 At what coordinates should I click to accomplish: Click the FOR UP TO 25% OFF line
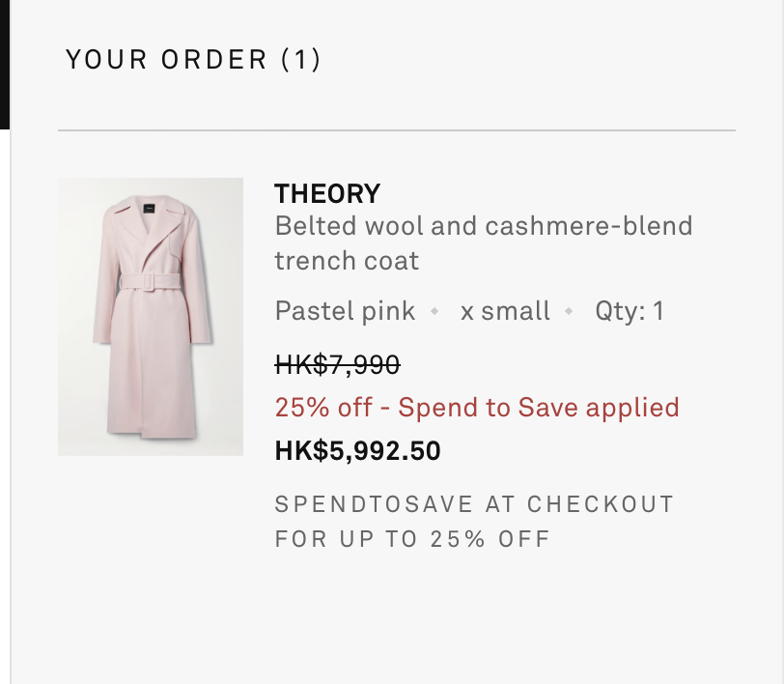(412, 539)
